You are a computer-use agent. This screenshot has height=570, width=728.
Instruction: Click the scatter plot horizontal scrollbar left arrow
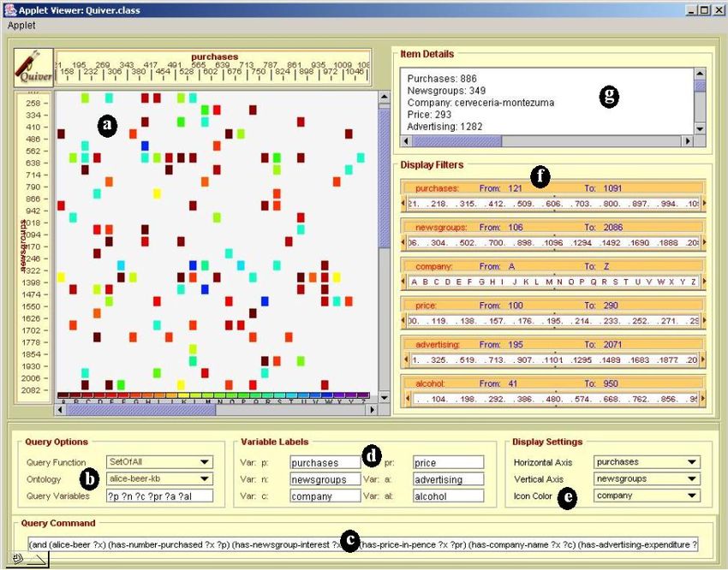click(60, 410)
